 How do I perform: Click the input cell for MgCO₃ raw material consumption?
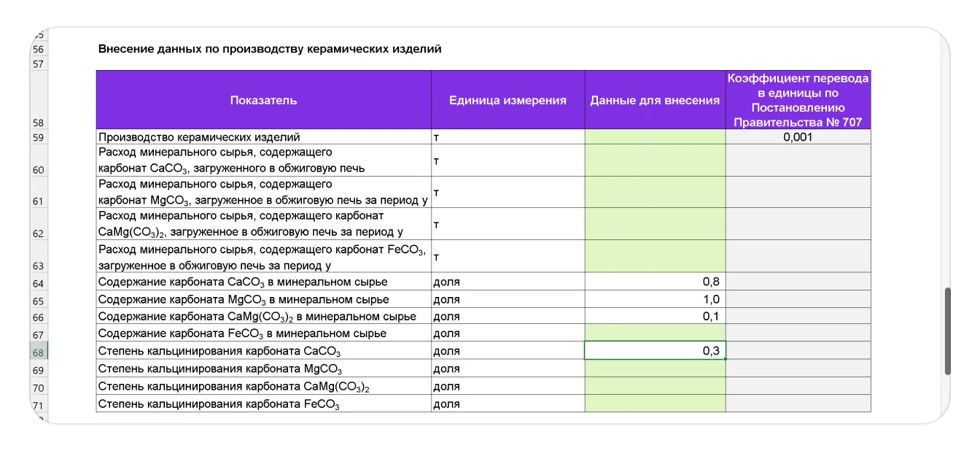pos(655,193)
